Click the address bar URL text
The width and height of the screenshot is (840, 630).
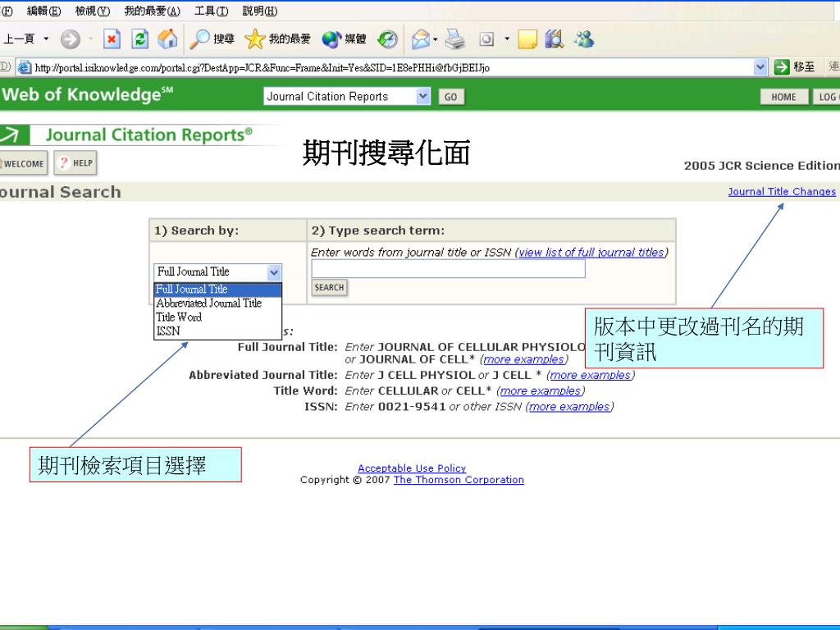pos(262,67)
